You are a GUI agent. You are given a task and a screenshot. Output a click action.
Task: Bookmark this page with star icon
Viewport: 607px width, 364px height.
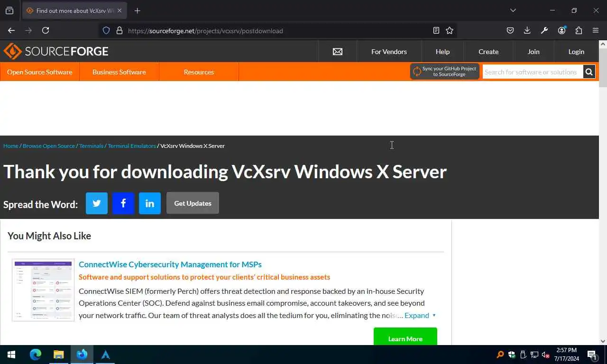[450, 30]
